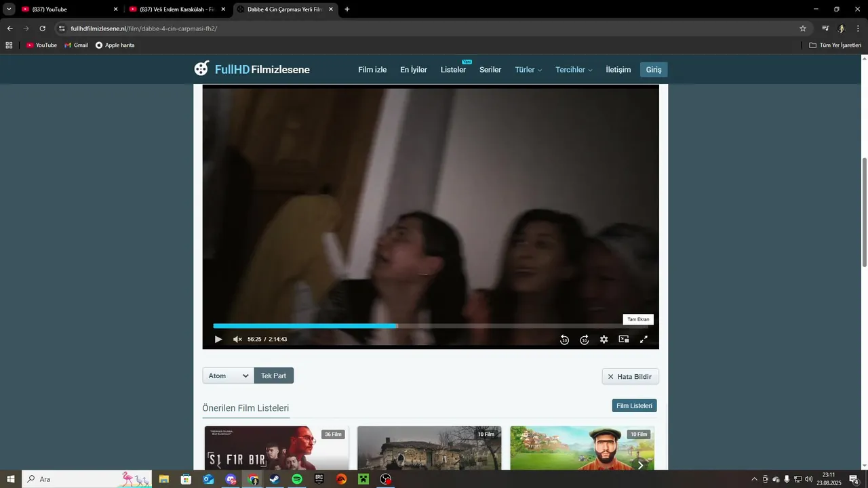Enter fullscreen with the Tam Ekran icon
This screenshot has width=868, height=488.
644,340
